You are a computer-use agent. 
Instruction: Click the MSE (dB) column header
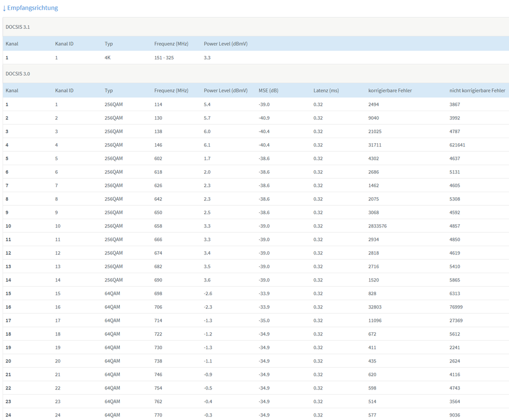point(269,91)
